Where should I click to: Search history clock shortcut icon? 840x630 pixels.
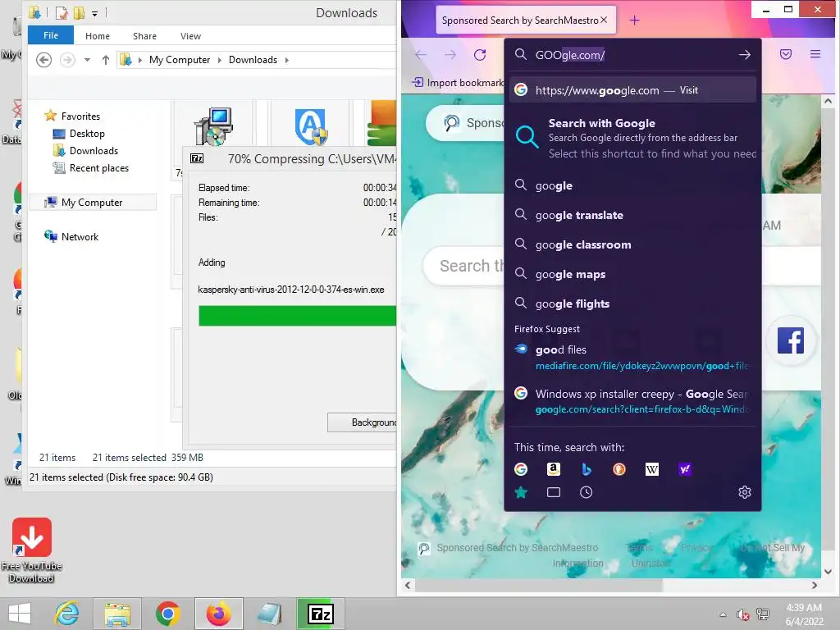pos(586,492)
